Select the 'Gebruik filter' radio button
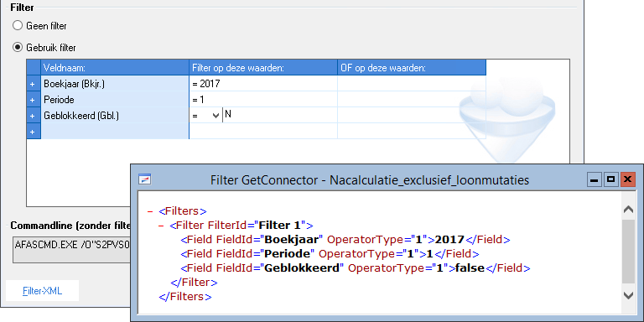 click(18, 48)
